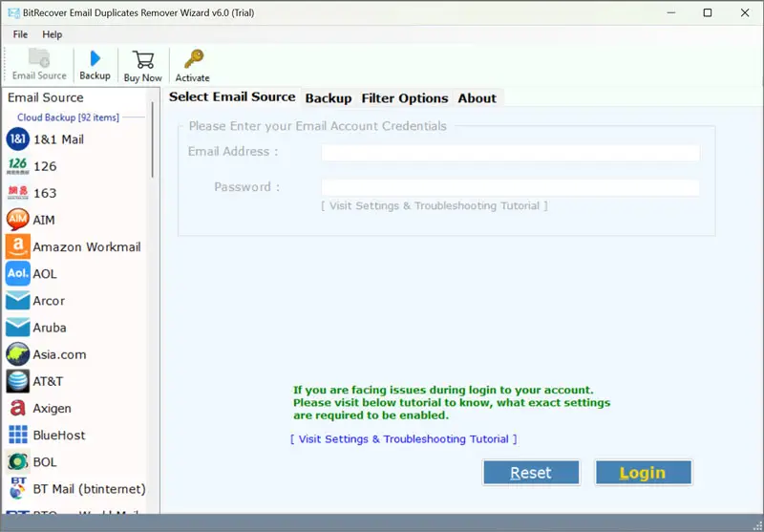764x532 pixels.
Task: Choose the Amazon Workmail icon
Action: point(17,246)
